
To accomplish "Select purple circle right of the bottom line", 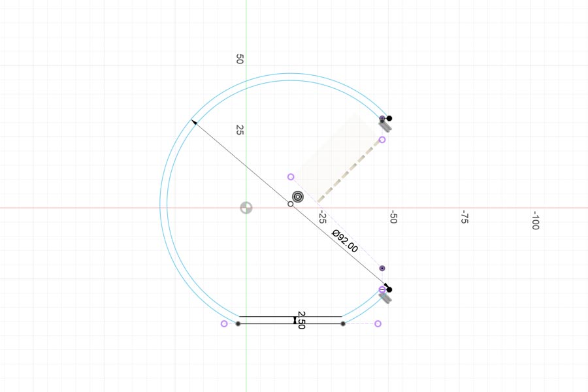I will (x=378, y=324).
